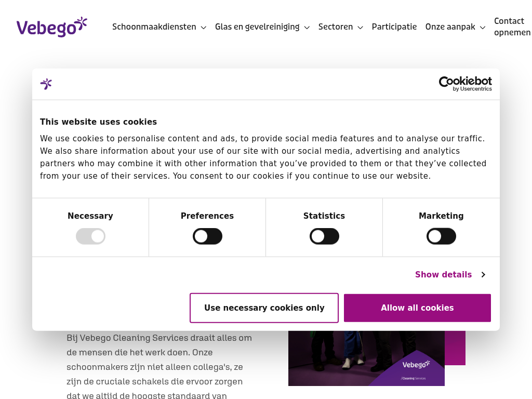Toggle the Preferences cookies switch
This screenshot has width=532, height=399.
pyautogui.click(x=207, y=236)
